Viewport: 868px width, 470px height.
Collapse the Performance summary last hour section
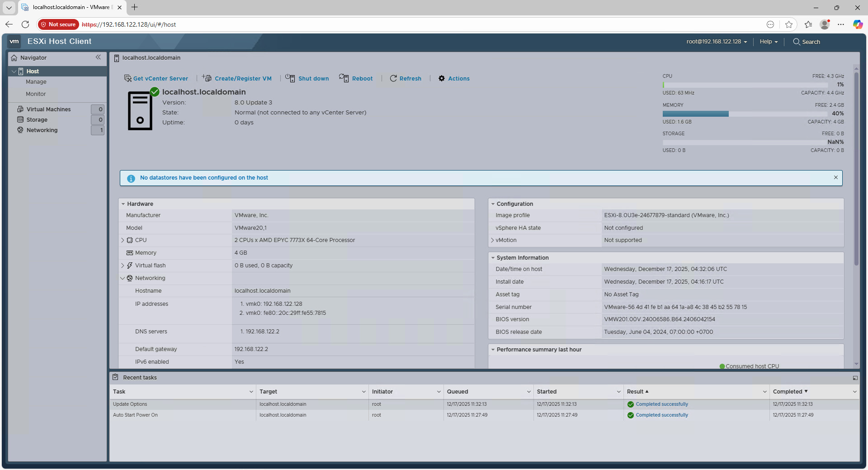493,350
